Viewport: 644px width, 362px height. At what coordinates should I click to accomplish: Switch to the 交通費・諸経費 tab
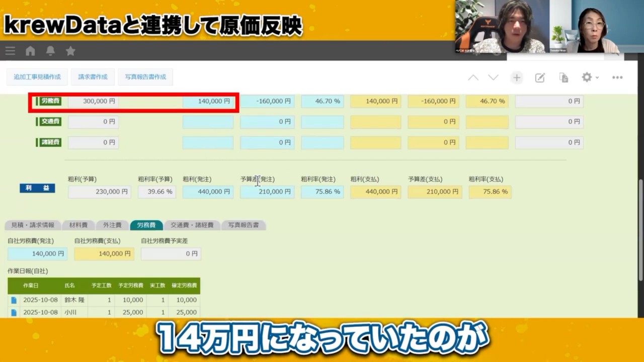click(x=193, y=225)
